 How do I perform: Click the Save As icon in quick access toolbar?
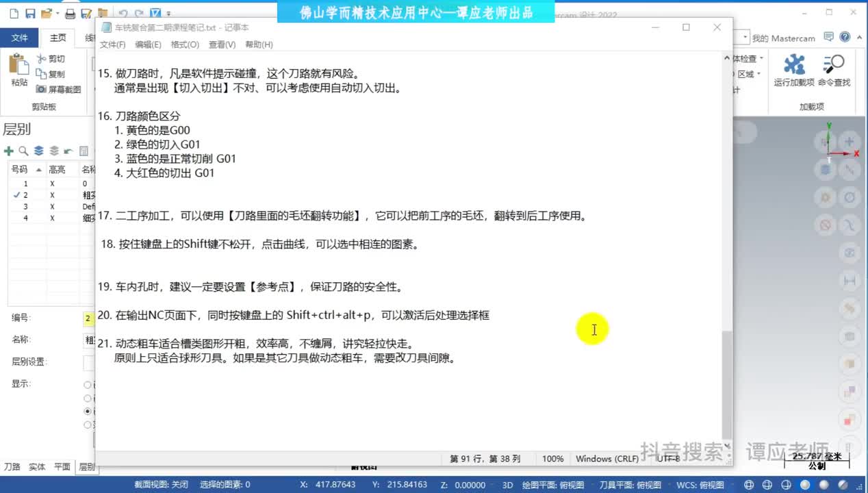click(86, 13)
